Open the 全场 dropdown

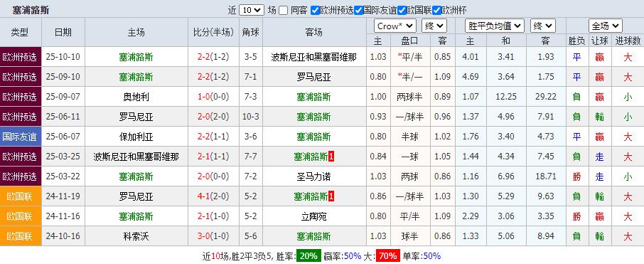pyautogui.click(x=605, y=26)
